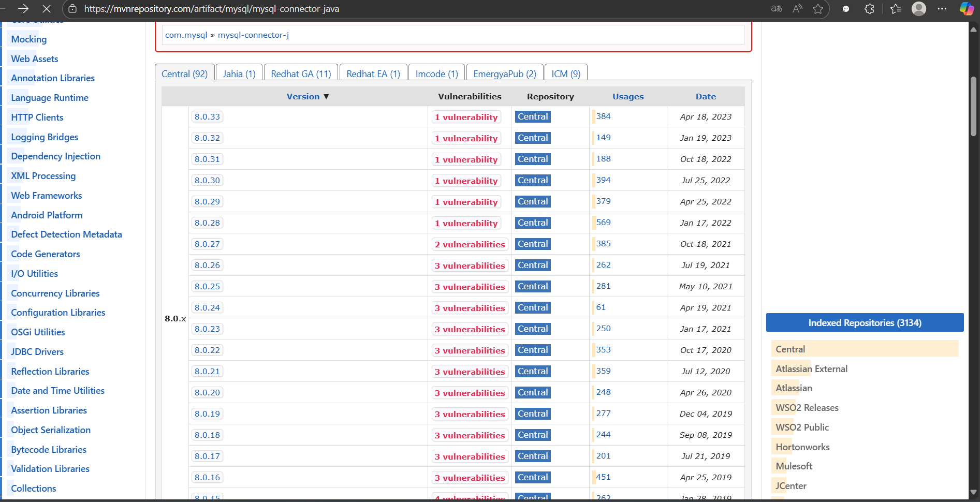Viewport: 980px width, 502px height.
Task: Open Indexed Repositories (3134) header
Action: [x=865, y=323]
